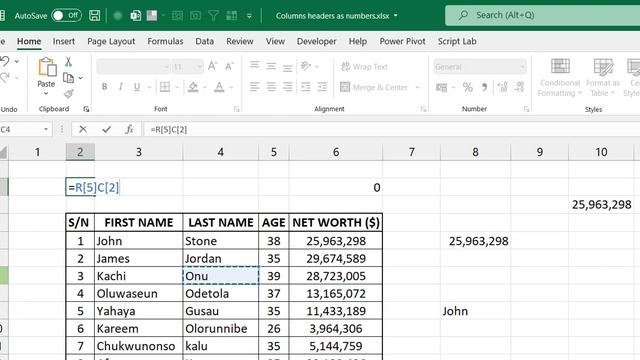Click the Decrease Decimal icon
Image resolution: width=640 pixels, height=360 pixels.
click(519, 87)
